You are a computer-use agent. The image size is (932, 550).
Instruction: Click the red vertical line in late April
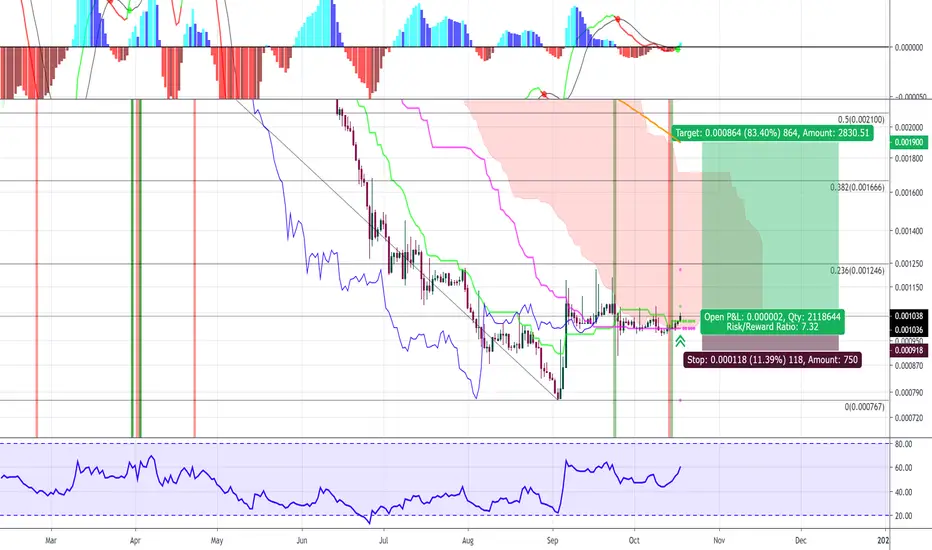tap(194, 268)
